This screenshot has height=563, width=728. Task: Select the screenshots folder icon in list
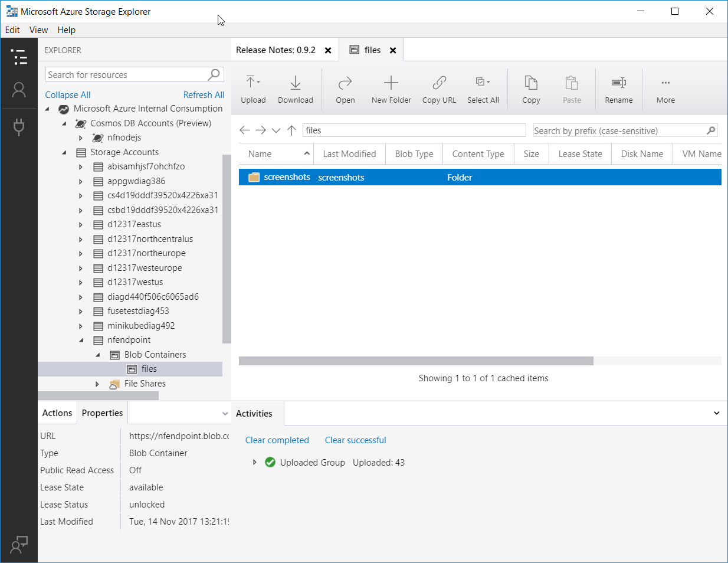tap(254, 177)
